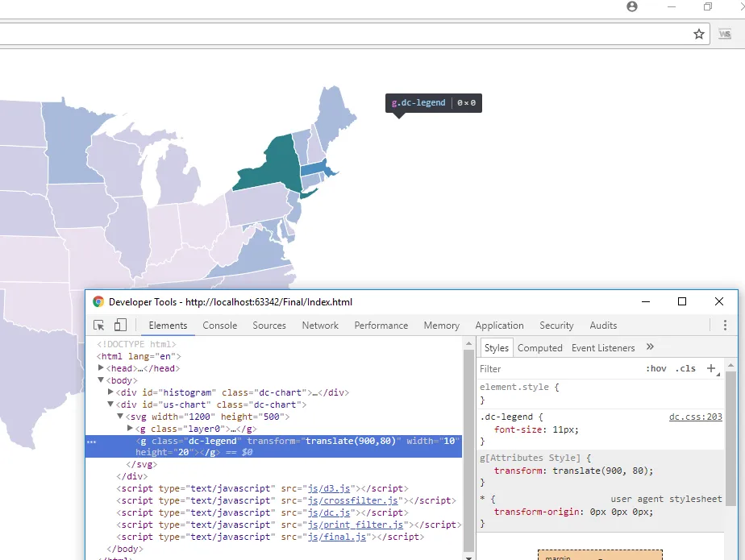Close the Developer Tools window
Viewport: 745px width, 560px height.
pos(719,301)
